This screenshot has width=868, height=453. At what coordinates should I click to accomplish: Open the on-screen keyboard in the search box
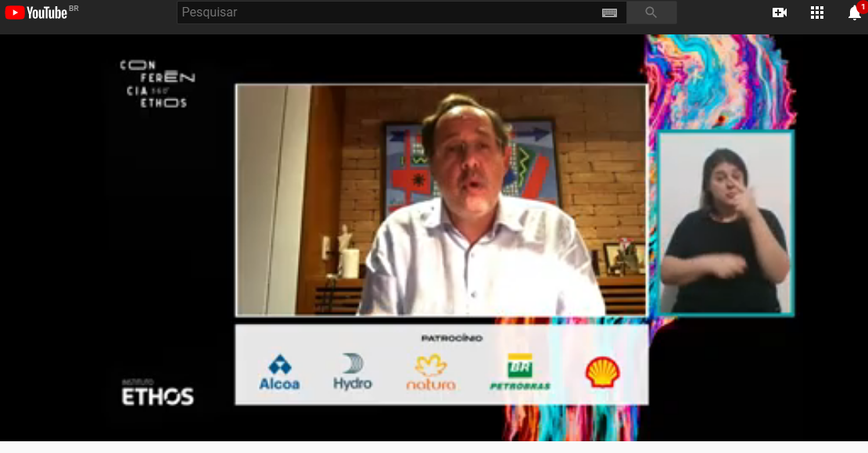pyautogui.click(x=609, y=13)
